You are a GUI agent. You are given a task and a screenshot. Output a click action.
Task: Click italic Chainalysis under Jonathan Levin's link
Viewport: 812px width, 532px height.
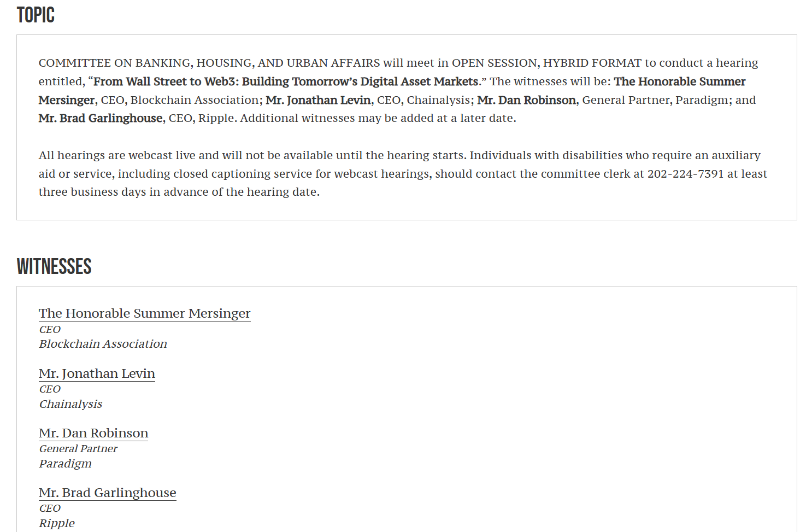70,404
